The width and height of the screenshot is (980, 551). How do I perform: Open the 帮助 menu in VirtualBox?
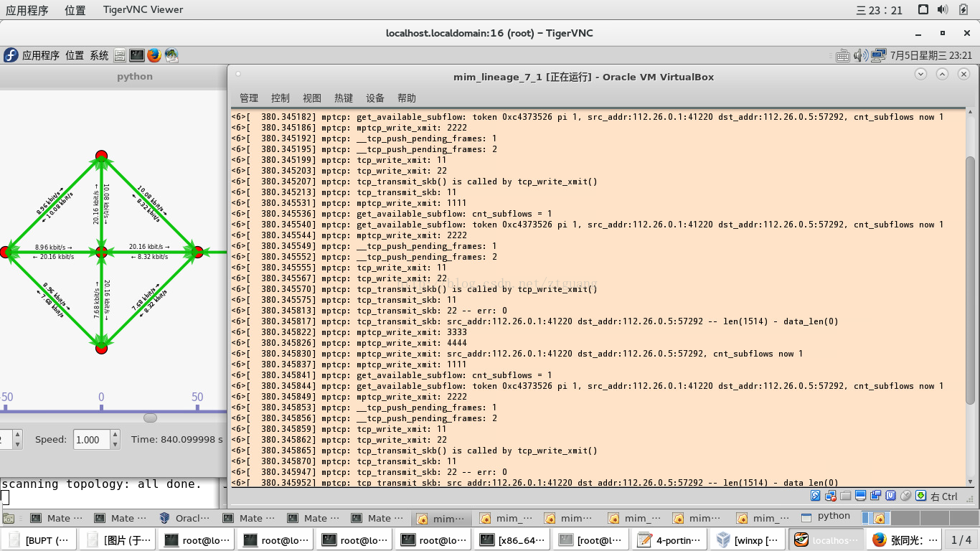tap(407, 98)
